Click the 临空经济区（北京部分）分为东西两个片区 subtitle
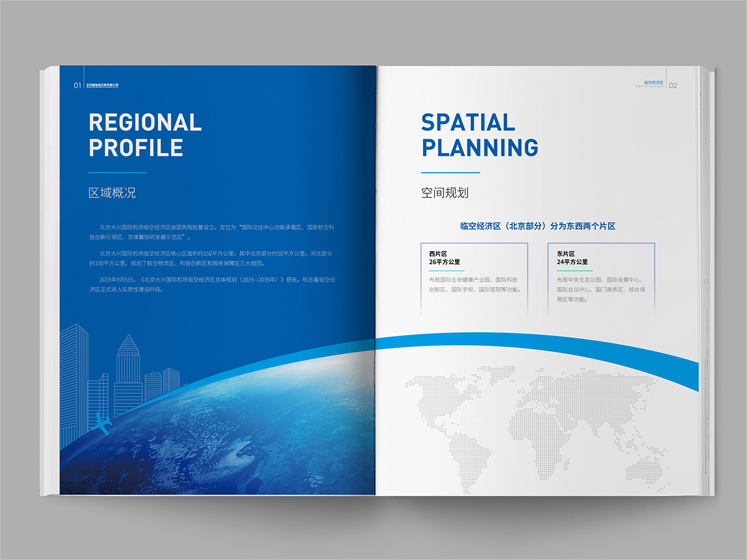 (538, 227)
